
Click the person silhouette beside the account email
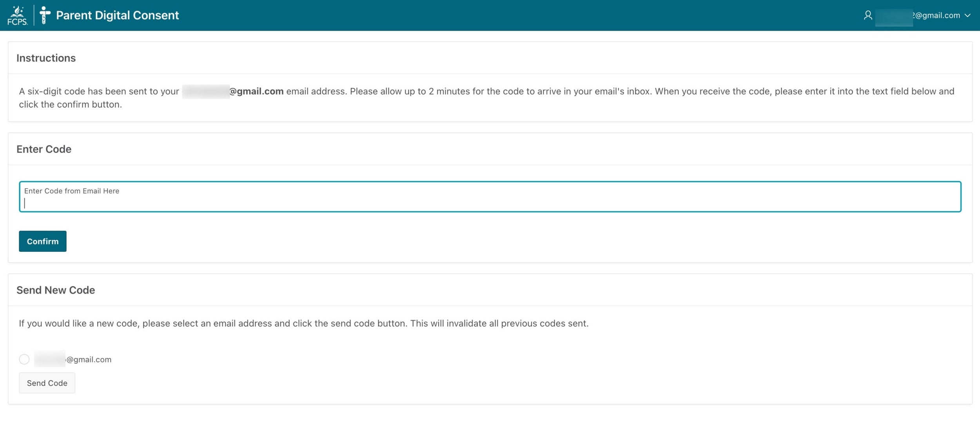(x=867, y=15)
